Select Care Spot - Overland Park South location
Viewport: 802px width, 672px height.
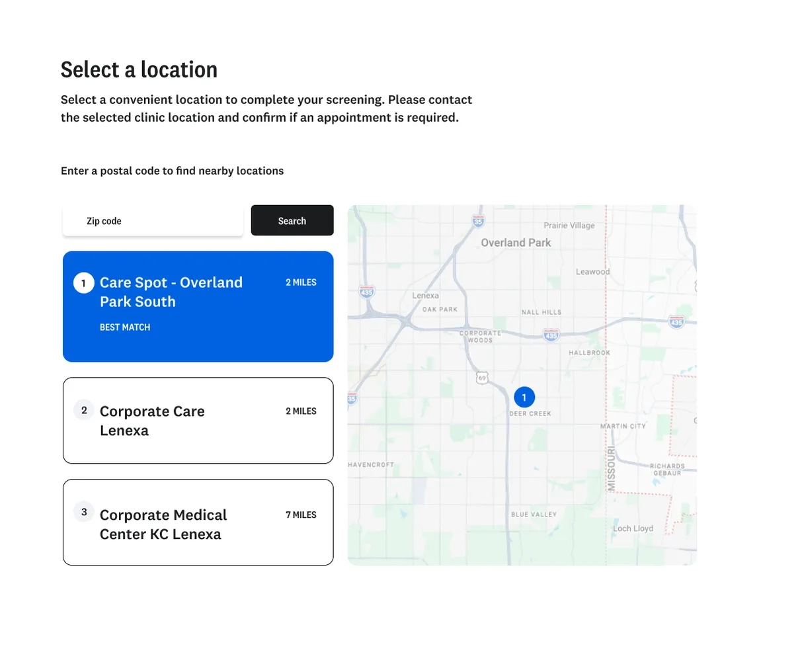[198, 306]
